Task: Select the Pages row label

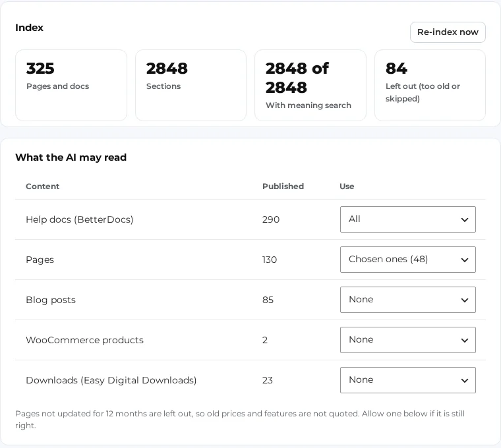Action: pyautogui.click(x=40, y=260)
